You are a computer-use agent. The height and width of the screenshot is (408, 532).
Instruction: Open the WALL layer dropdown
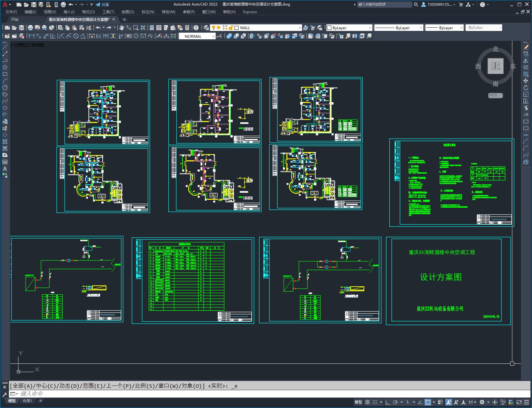click(300, 28)
